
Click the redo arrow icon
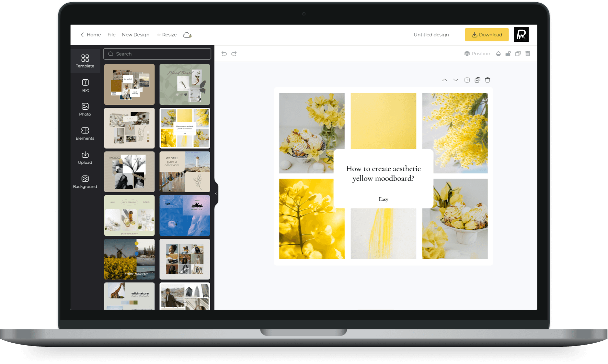click(x=234, y=53)
